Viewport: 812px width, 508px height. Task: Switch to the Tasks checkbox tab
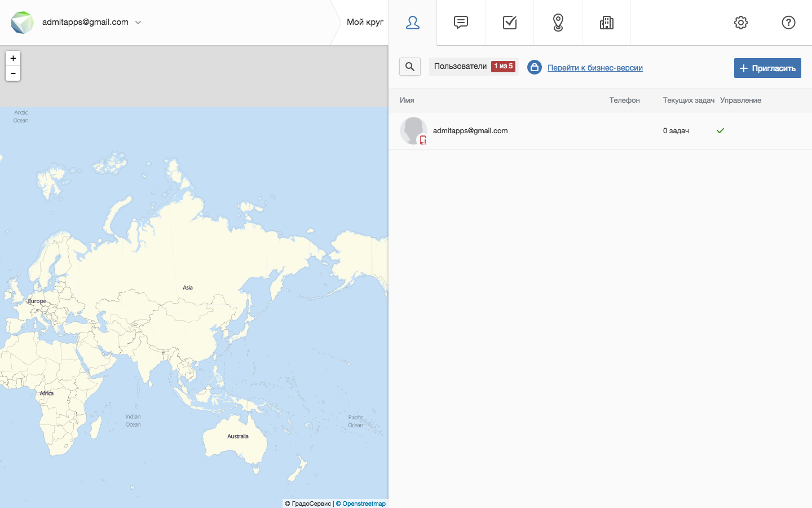coord(510,23)
